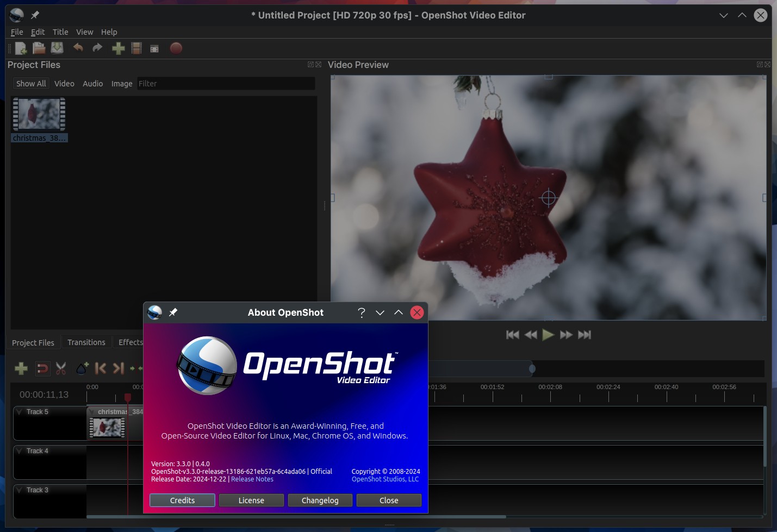The image size is (777, 532).
Task: Click the pin icon in main titlebar
Action: tap(35, 15)
